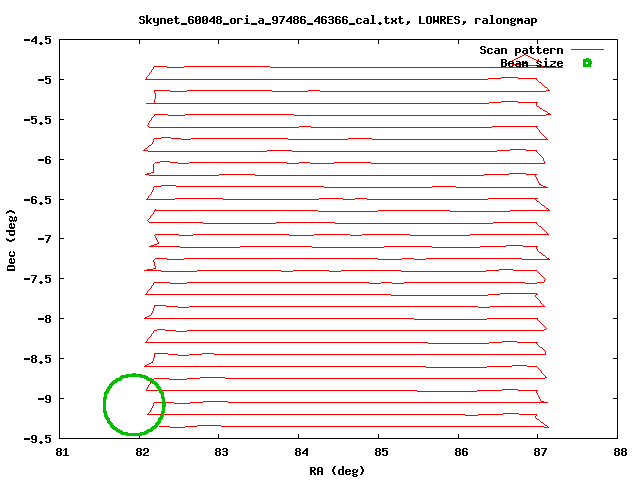Viewport: 640px width, 480px height.
Task: Click the y-axis tick label -9.5
Action: pyautogui.click(x=38, y=439)
